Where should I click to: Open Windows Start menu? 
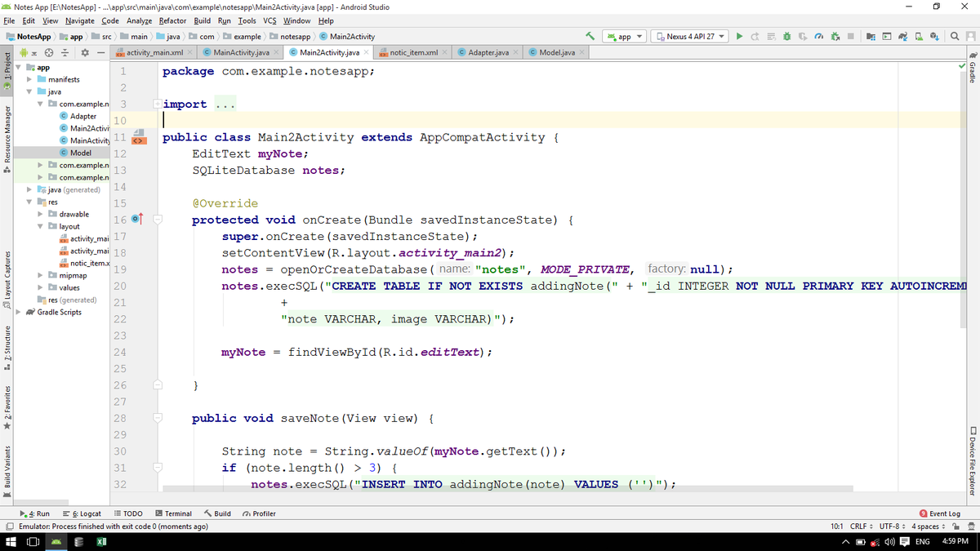tap(11, 542)
